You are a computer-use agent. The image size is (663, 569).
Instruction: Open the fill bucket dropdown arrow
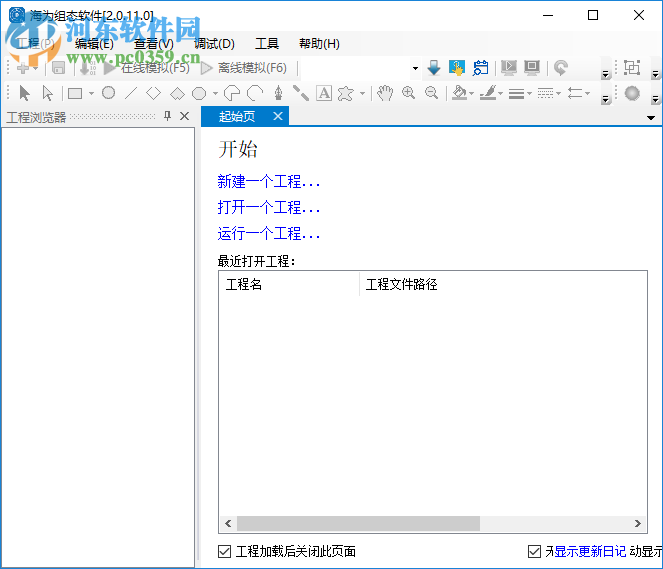click(x=471, y=93)
